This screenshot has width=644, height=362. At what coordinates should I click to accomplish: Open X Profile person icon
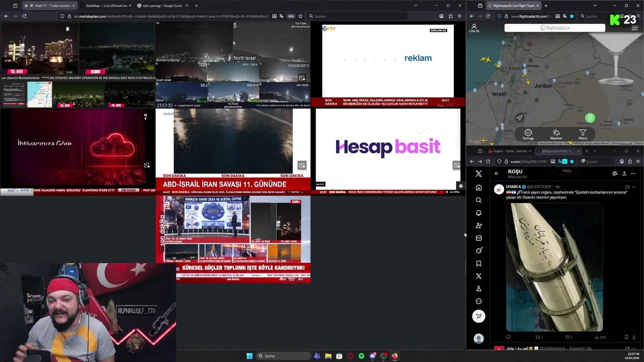(478, 289)
